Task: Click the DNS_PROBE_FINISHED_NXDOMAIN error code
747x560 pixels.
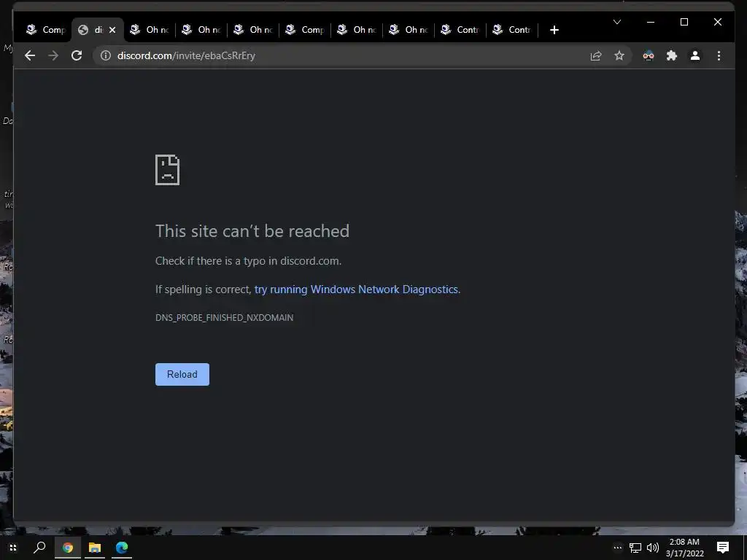Action: 225,318
